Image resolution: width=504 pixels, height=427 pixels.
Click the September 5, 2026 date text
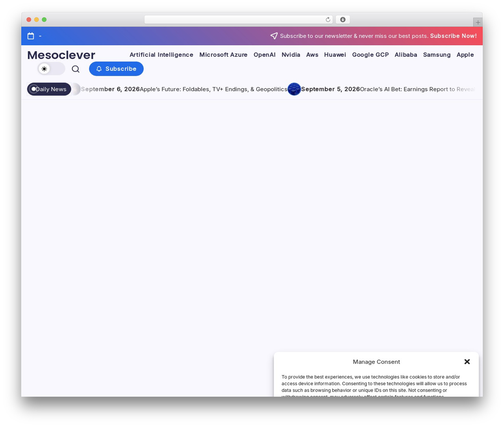click(x=330, y=89)
